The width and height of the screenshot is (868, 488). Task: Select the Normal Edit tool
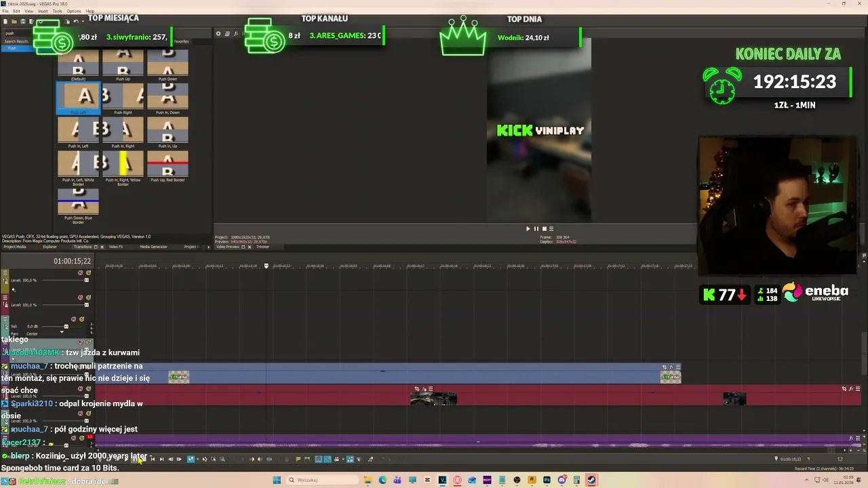pyautogui.click(x=191, y=459)
